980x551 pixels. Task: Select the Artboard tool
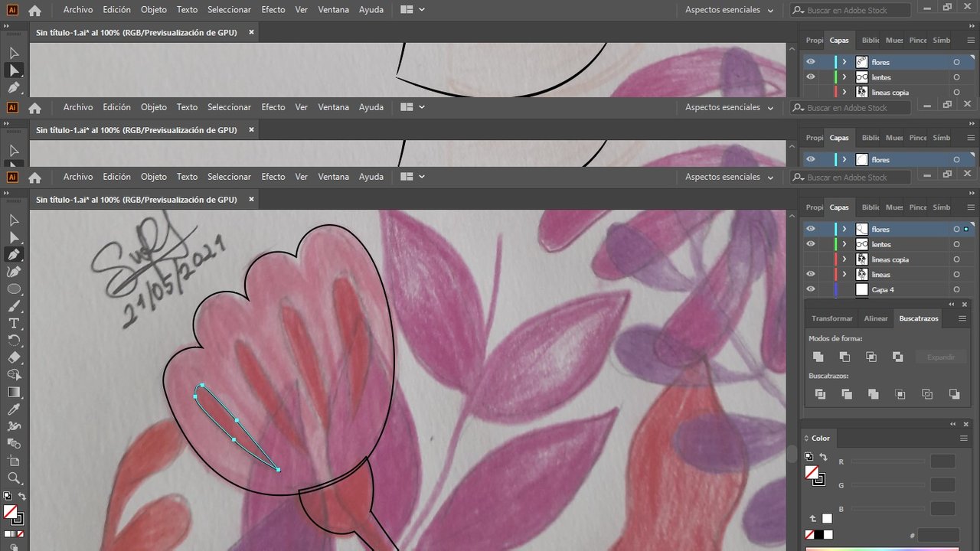(14, 461)
